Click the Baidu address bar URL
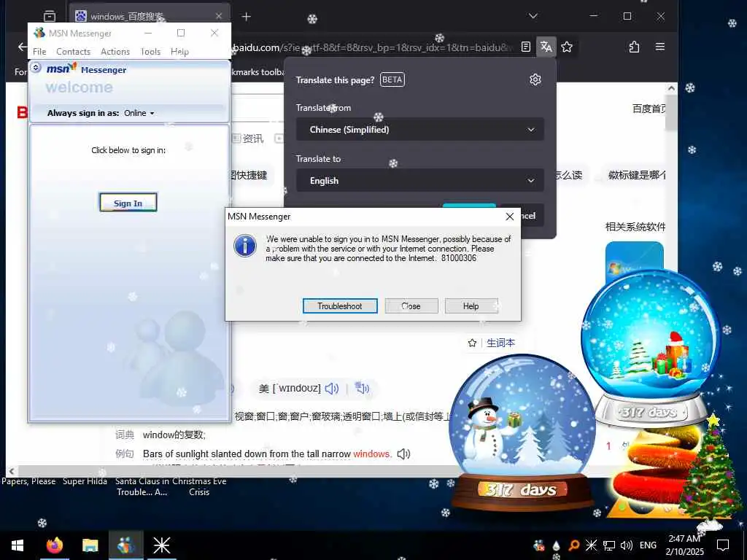The width and height of the screenshot is (747, 560). pos(373,47)
